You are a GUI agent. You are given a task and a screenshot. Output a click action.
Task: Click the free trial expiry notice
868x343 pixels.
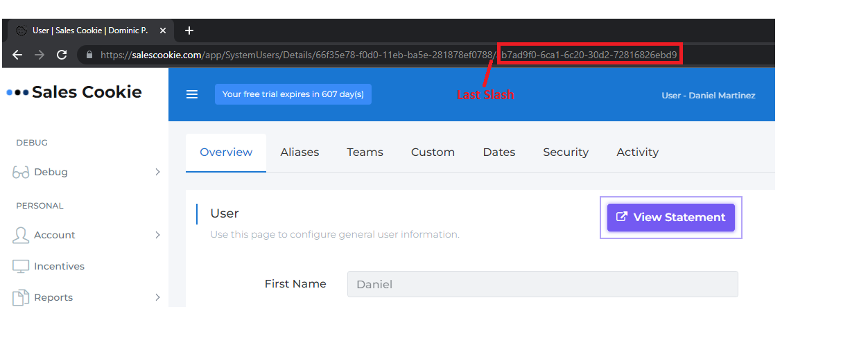[x=293, y=94]
